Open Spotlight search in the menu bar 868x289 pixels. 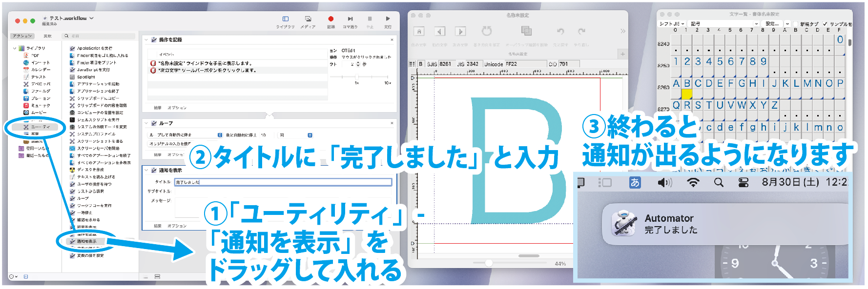(x=719, y=183)
